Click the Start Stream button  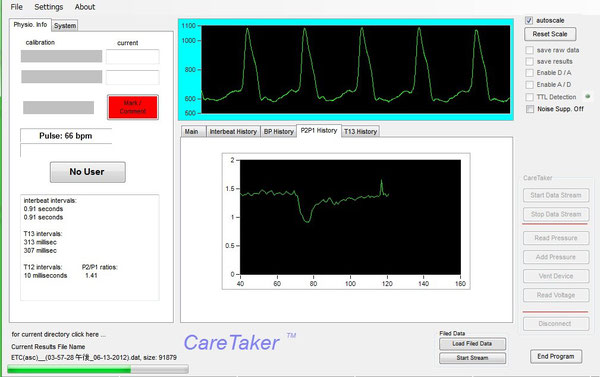pyautogui.click(x=472, y=358)
